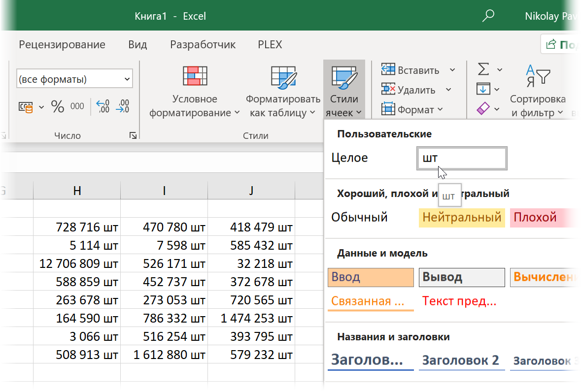Viewport: 581px width, 392px height.
Task: Click the Fill down icon
Action: 483,89
